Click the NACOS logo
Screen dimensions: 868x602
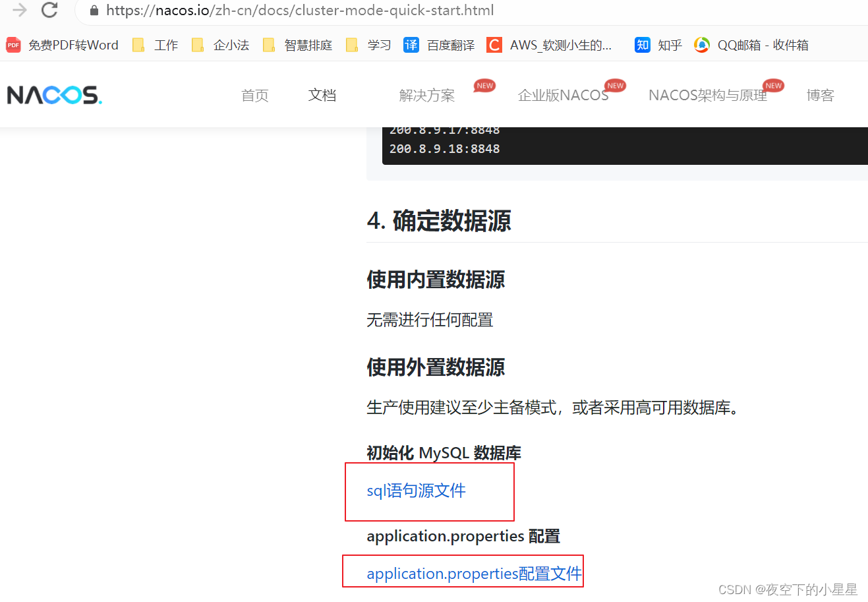click(55, 95)
